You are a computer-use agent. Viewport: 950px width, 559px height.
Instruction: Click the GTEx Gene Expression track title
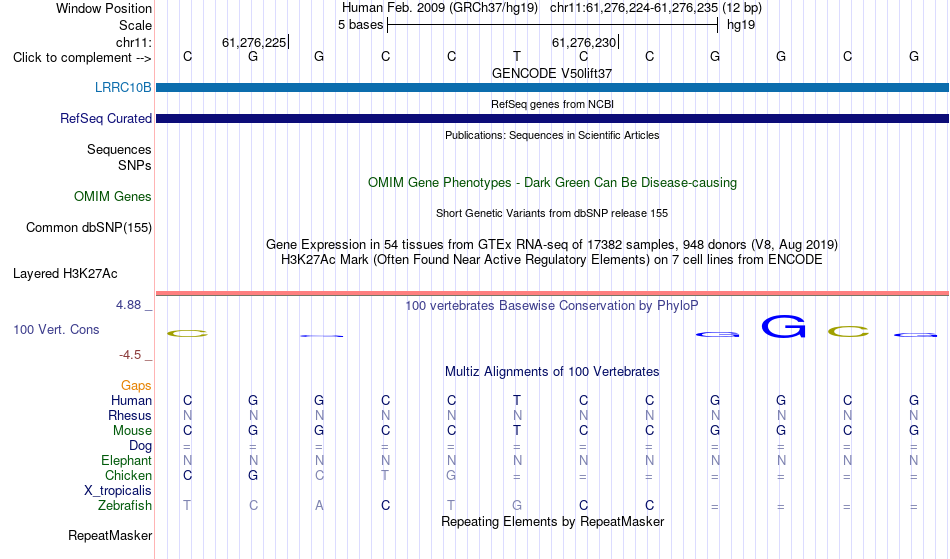click(x=552, y=244)
